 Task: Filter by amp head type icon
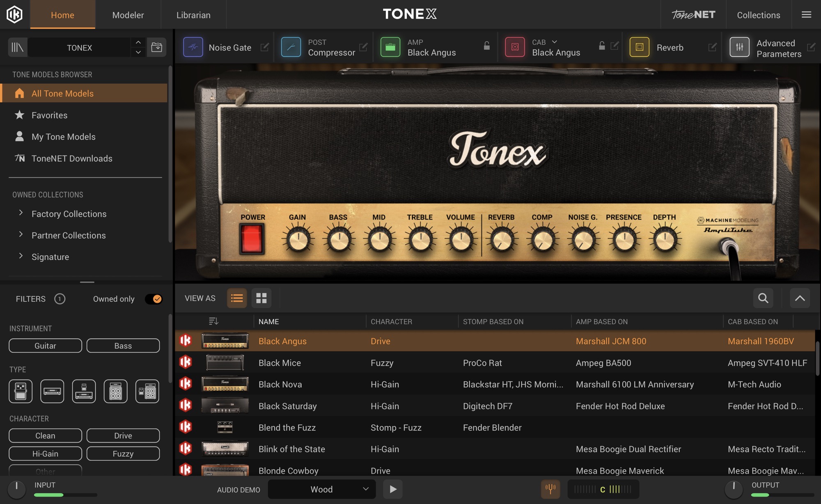tap(52, 391)
